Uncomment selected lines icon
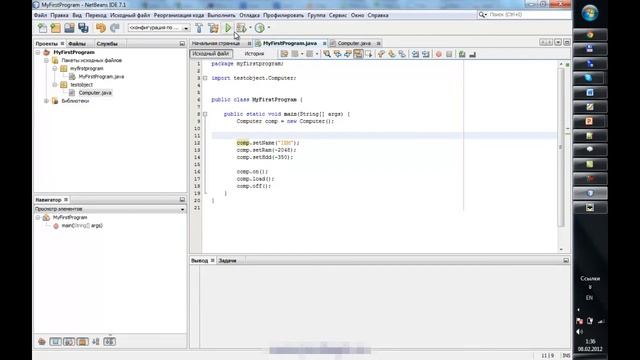Screen dimensions: 640x360 pos(473,54)
